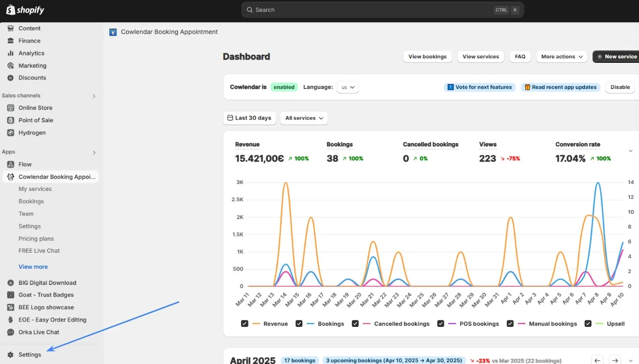
Task: Click the View more link
Action: (33, 267)
